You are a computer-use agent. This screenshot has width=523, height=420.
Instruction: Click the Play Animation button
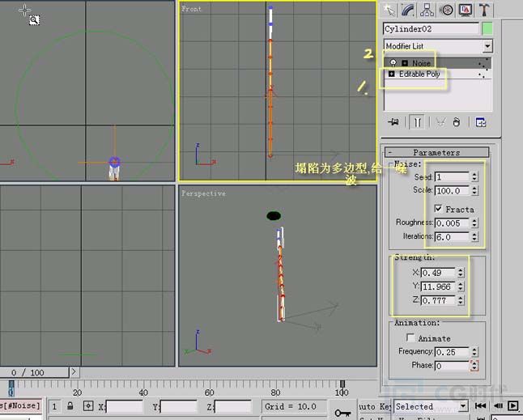pyautogui.click(x=513, y=406)
